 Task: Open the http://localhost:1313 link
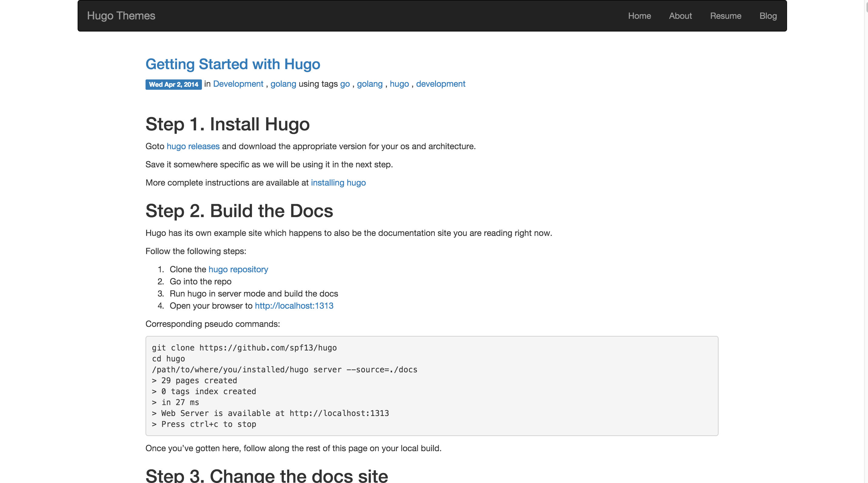pos(294,306)
